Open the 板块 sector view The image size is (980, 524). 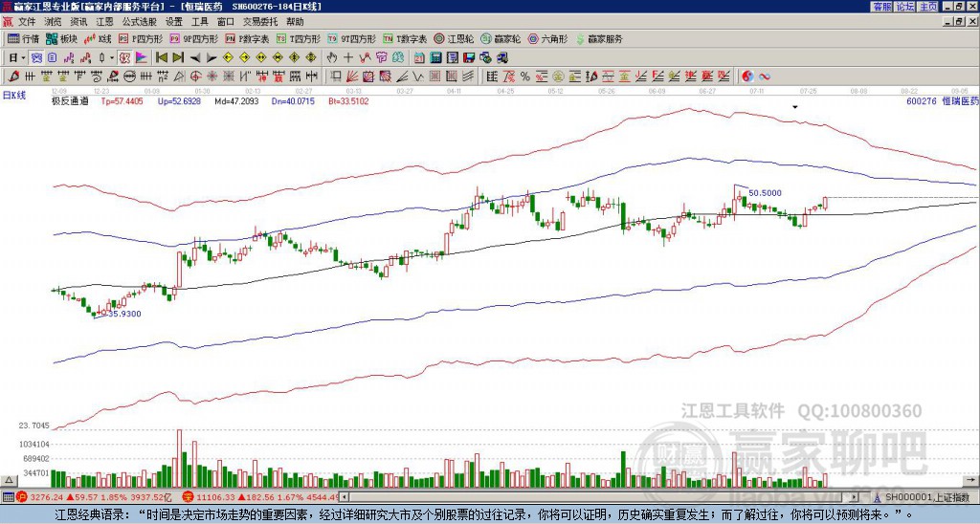[62, 38]
